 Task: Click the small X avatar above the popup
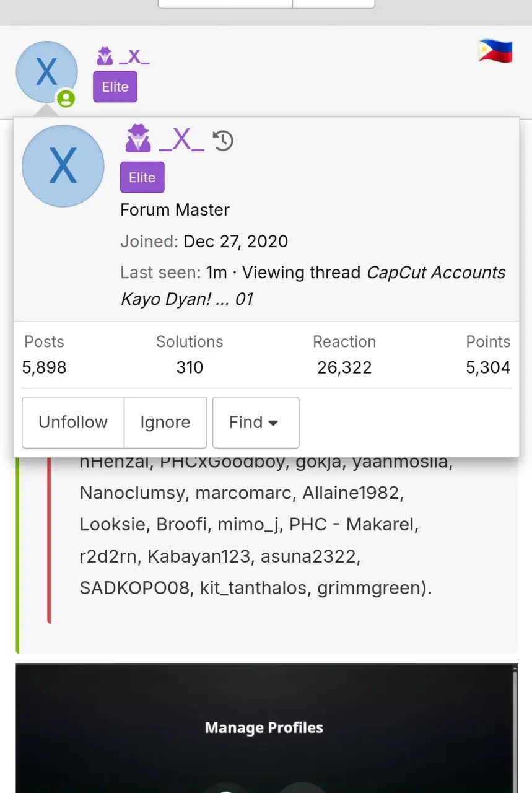click(x=46, y=72)
